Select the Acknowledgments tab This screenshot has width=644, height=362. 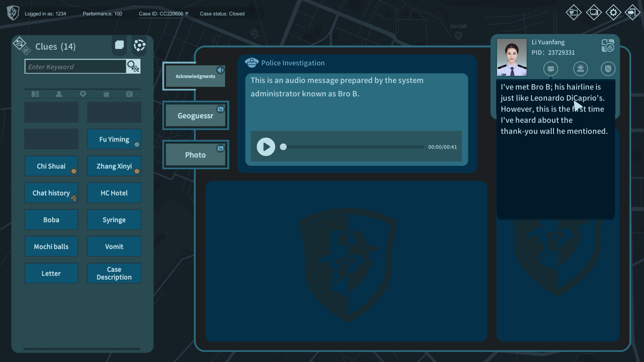(195, 76)
